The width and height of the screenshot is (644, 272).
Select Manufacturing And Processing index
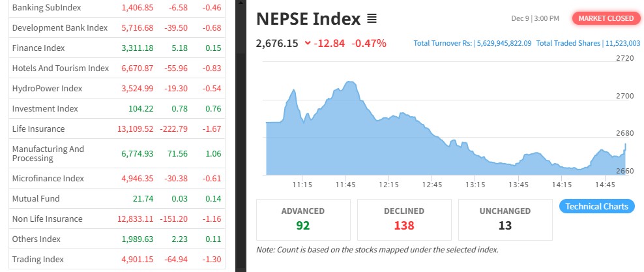[48, 153]
